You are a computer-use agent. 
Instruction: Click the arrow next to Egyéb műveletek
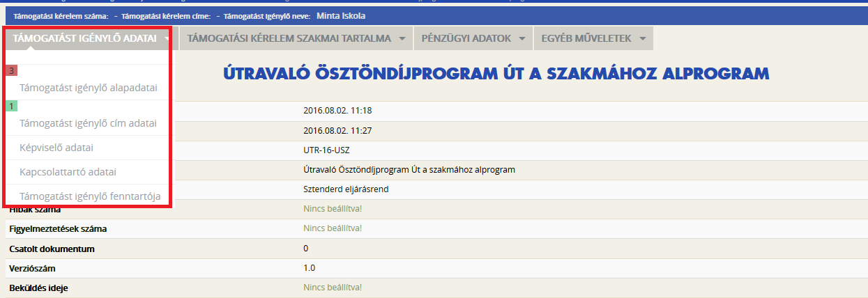pyautogui.click(x=641, y=39)
